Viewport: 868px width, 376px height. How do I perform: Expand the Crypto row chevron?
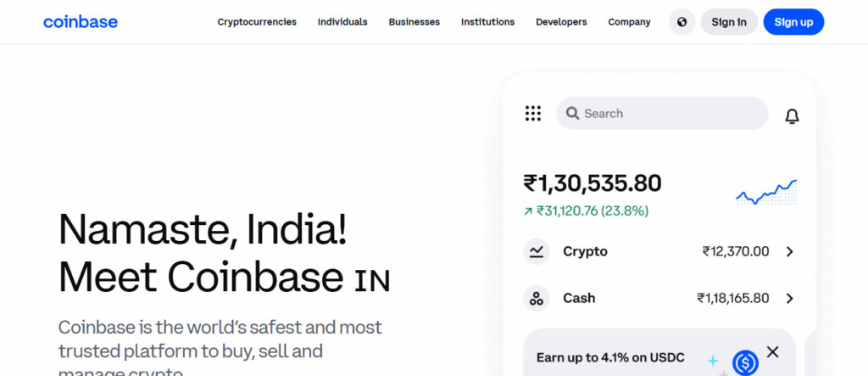(x=789, y=251)
